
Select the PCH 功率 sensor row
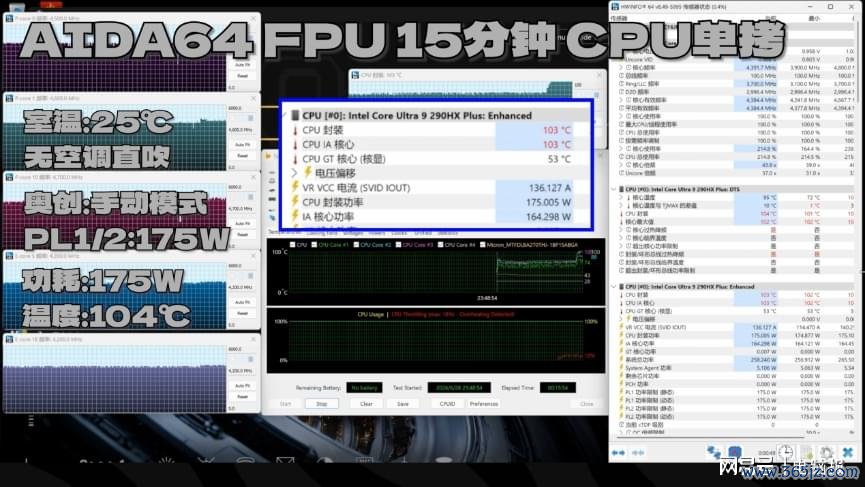[x=734, y=384]
